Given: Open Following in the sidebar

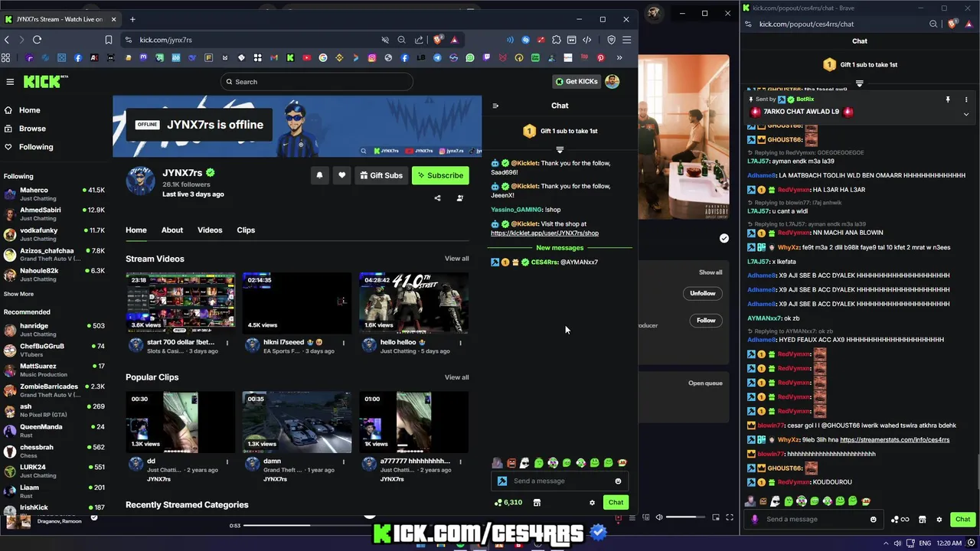Looking at the screenshot, I should click(36, 147).
